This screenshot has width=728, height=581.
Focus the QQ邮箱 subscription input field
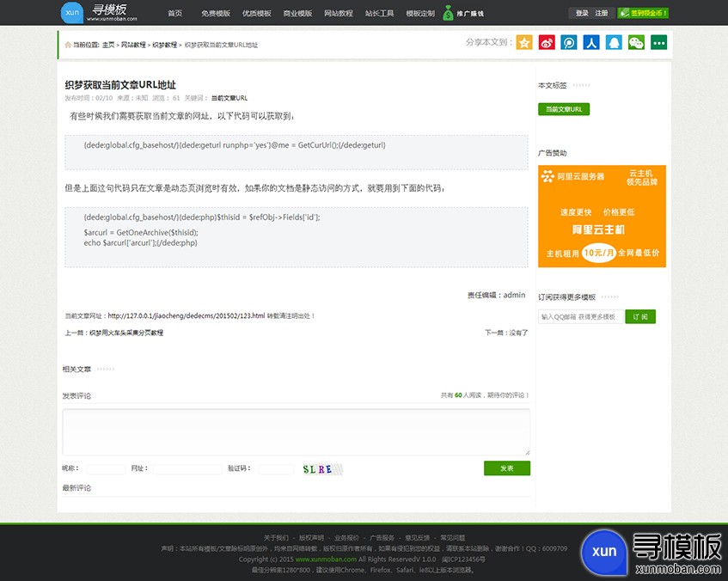coord(580,317)
